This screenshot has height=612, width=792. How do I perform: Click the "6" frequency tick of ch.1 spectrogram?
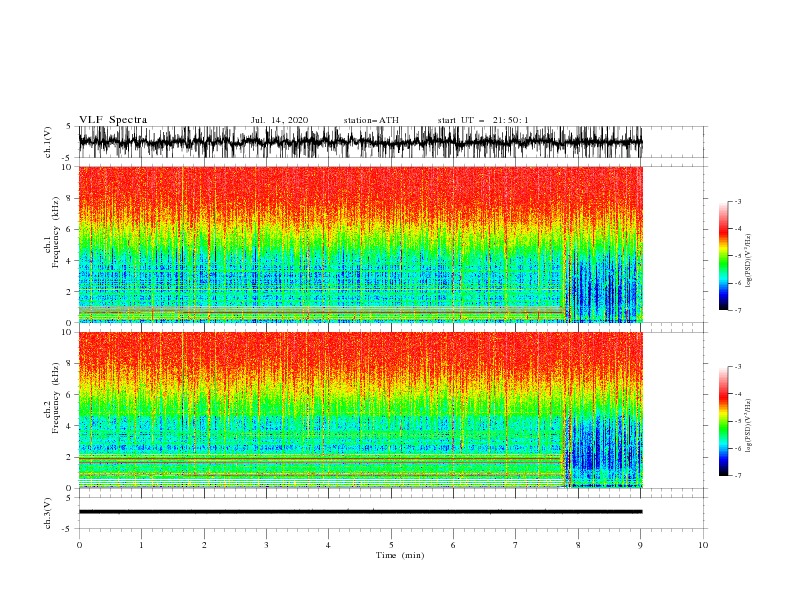69,229
